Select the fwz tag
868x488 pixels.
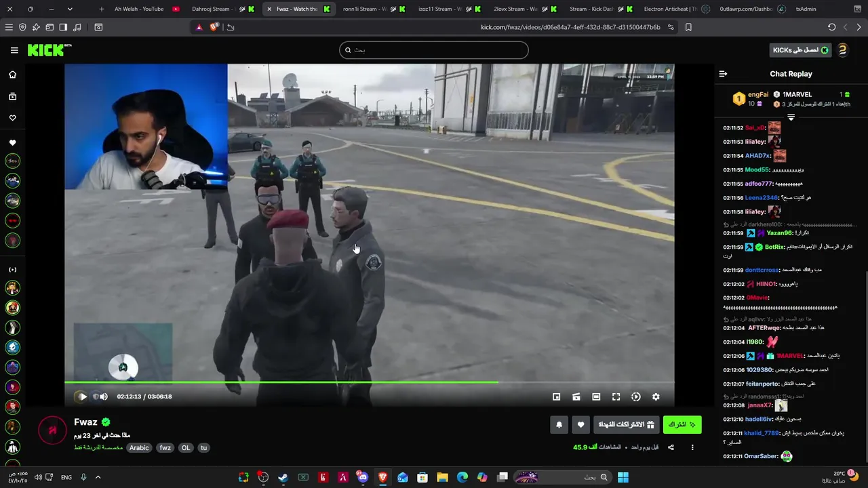[165, 447]
